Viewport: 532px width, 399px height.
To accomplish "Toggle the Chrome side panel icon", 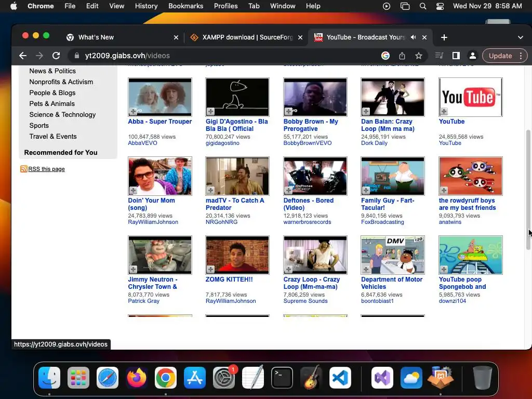I will click(x=456, y=56).
